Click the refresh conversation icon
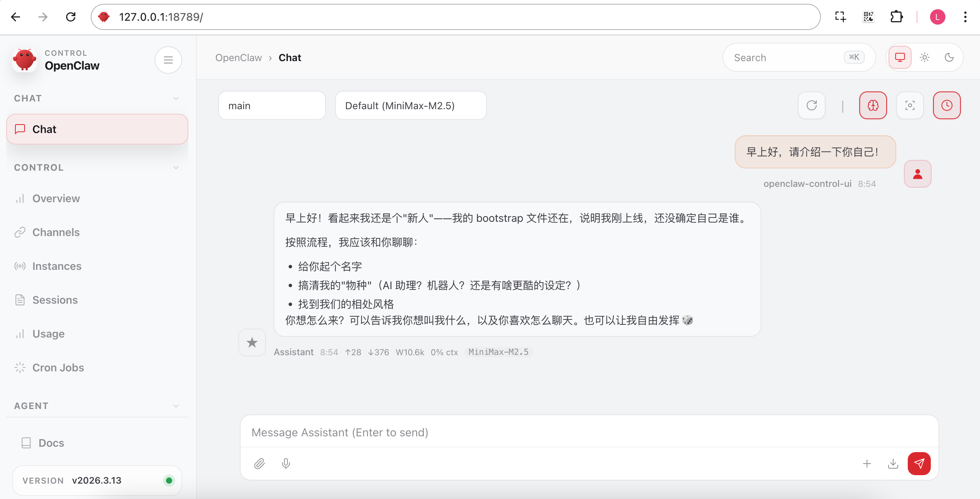The width and height of the screenshot is (980, 499). [x=812, y=105]
